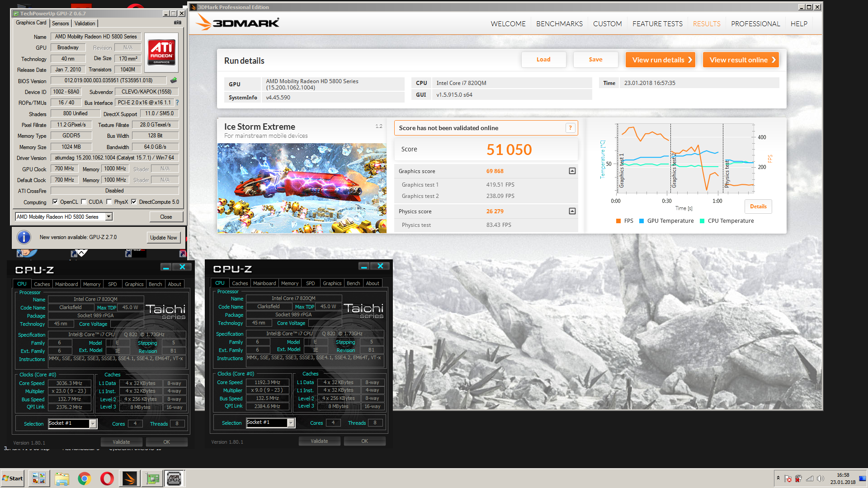
Task: Switch to ASRock CPU-Z via taskbar icon
Action: [174, 479]
